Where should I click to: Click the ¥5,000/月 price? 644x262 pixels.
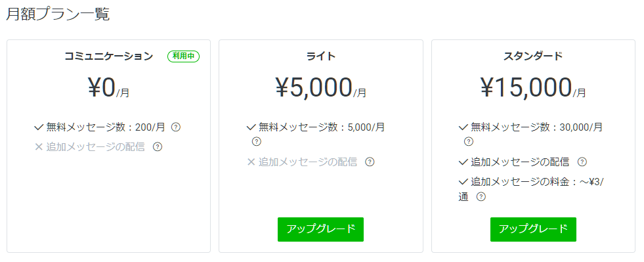[x=321, y=88]
